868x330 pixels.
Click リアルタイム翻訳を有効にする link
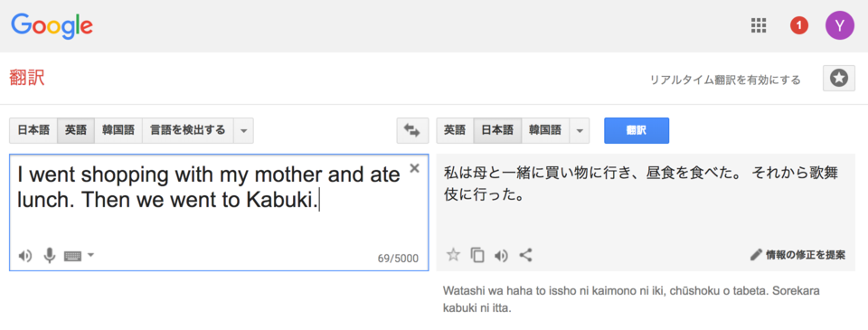pyautogui.click(x=725, y=80)
